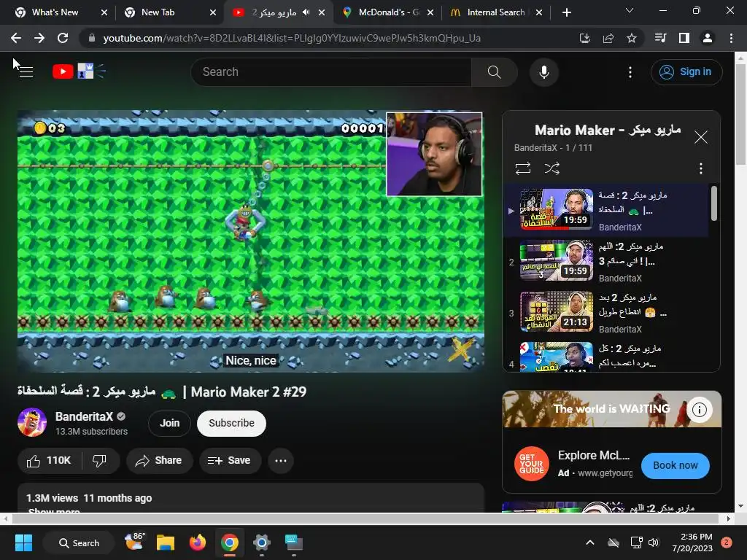Go forward in browser history

click(39, 38)
